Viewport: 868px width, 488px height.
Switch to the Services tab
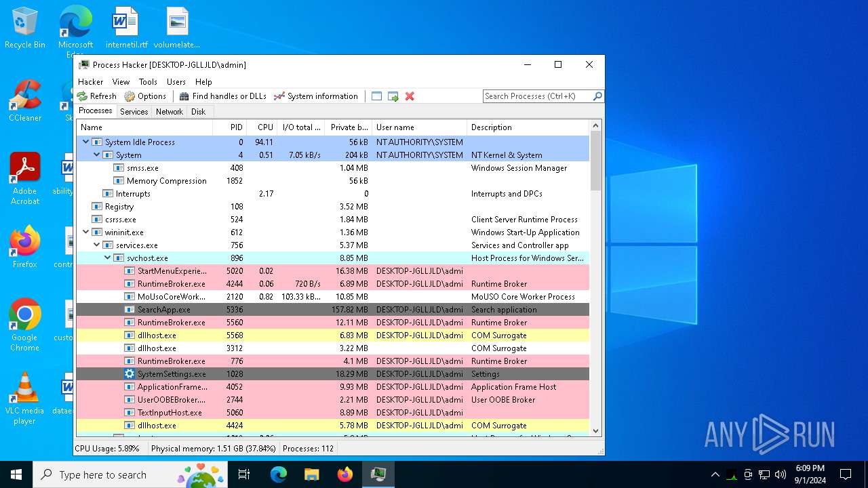[x=134, y=112]
